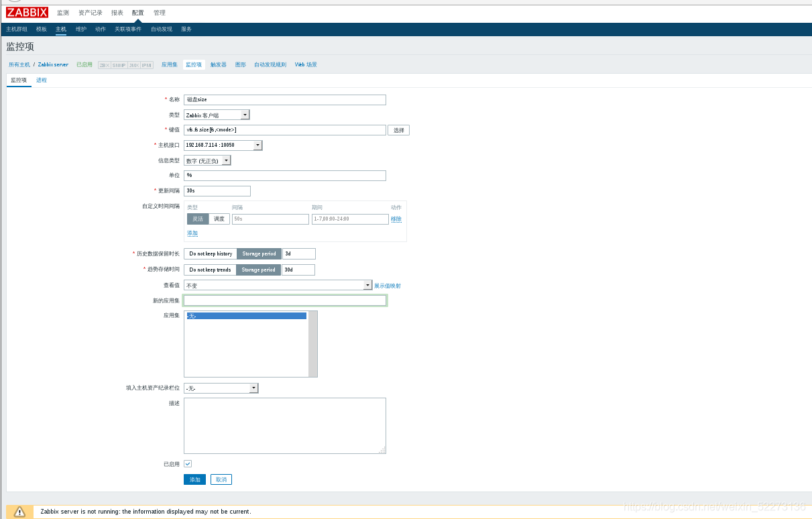Open the 报表 top menu
Screen dimensions: 812x519
click(x=117, y=13)
